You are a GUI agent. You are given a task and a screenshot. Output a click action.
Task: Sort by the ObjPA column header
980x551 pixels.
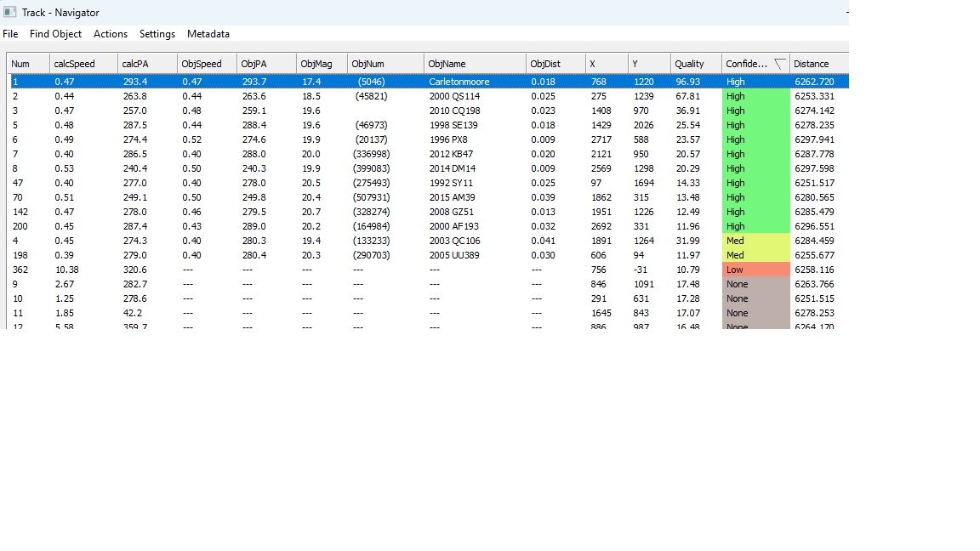point(267,64)
